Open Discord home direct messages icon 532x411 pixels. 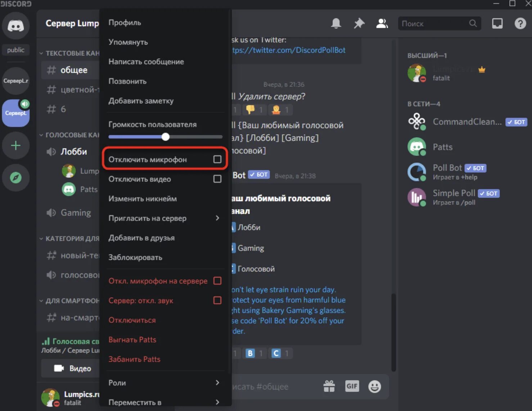(15, 26)
